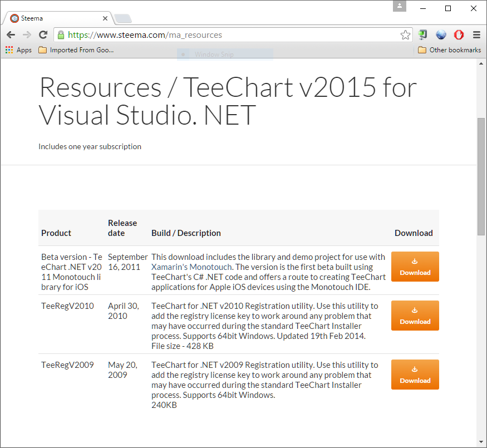Click the green padlock site security icon
The width and height of the screenshot is (487, 448).
point(61,35)
